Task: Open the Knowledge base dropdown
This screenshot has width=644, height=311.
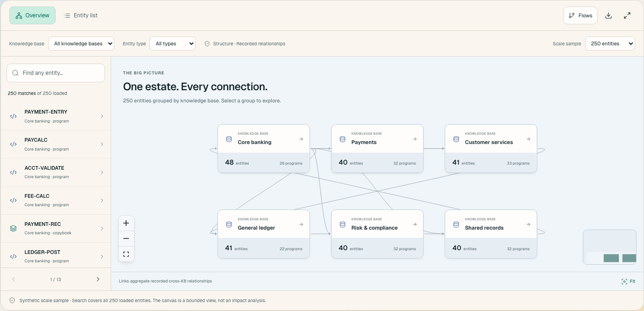Action: pos(81,43)
